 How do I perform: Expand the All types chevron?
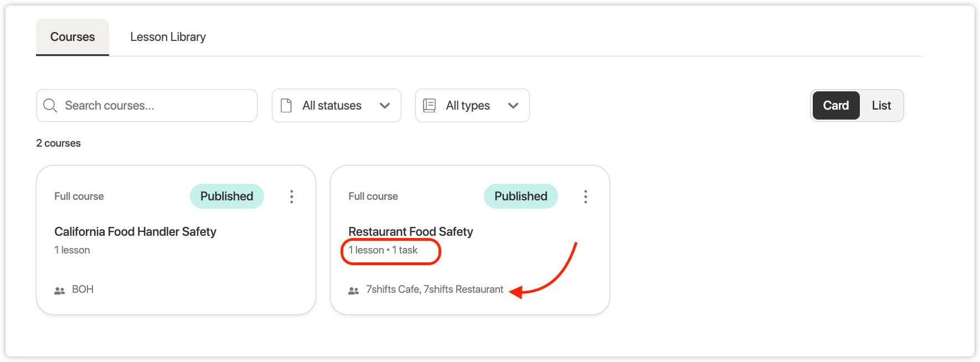[x=513, y=105]
